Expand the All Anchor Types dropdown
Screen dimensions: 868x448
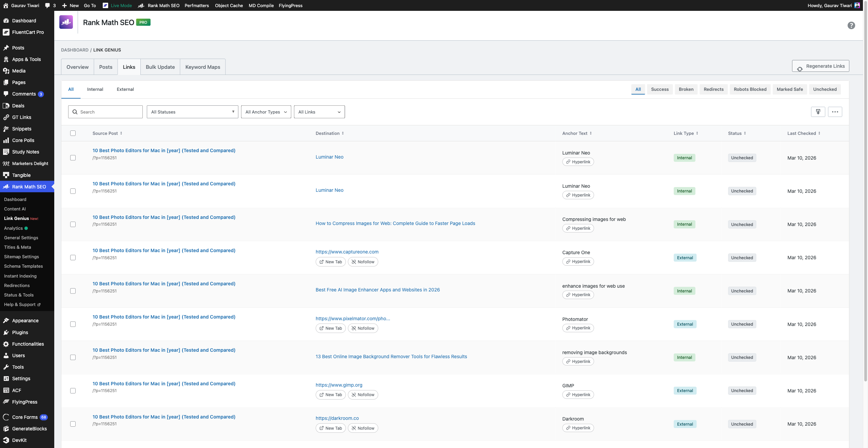(266, 112)
